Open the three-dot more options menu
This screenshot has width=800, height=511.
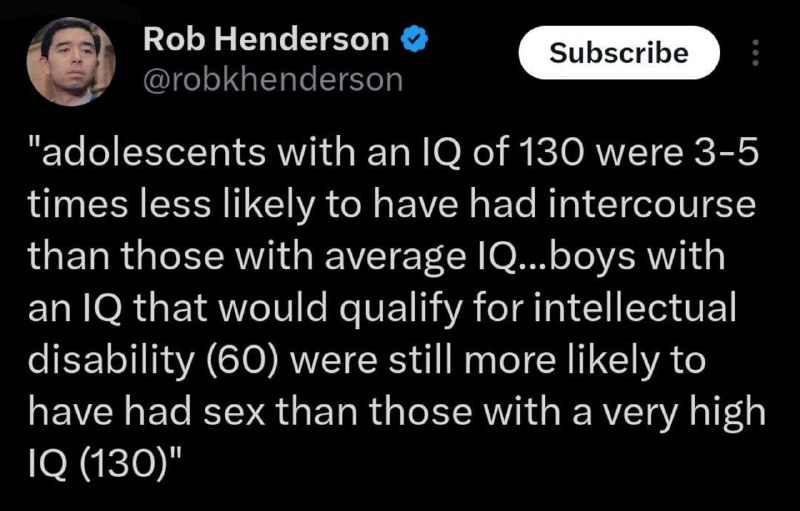coord(756,53)
